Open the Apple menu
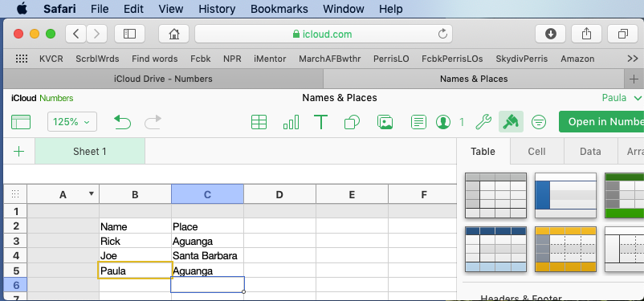 click(x=22, y=9)
